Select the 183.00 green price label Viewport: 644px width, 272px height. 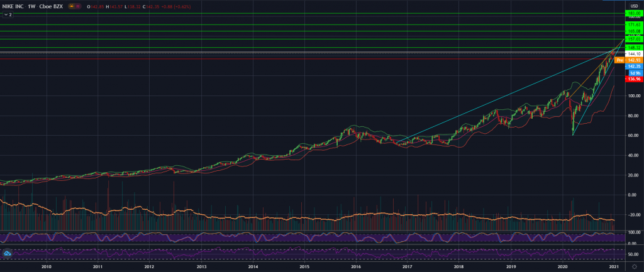tap(634, 14)
